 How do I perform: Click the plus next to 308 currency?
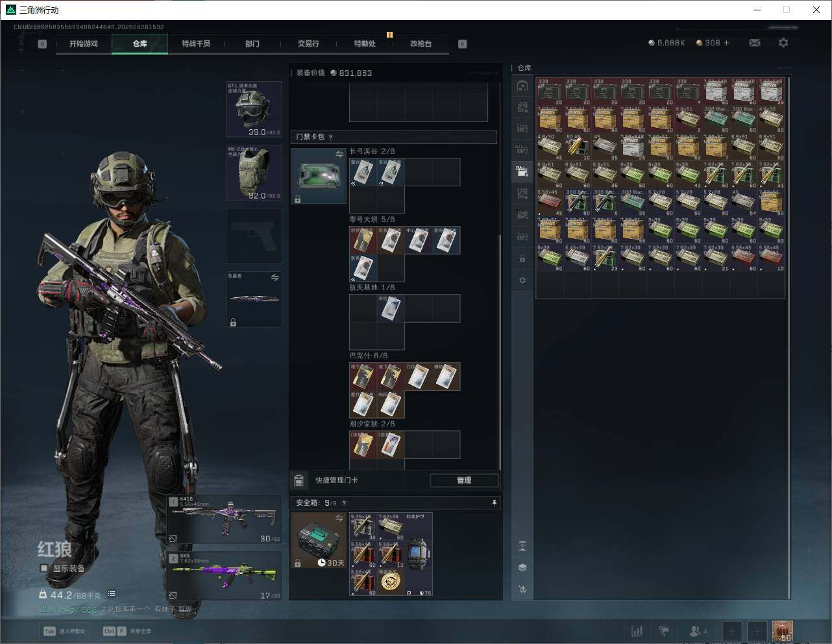click(x=726, y=43)
